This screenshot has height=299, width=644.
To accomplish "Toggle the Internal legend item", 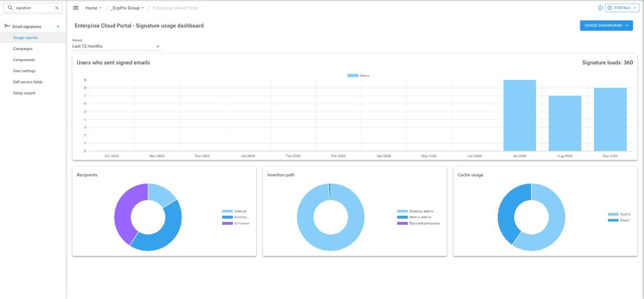I will [234, 211].
